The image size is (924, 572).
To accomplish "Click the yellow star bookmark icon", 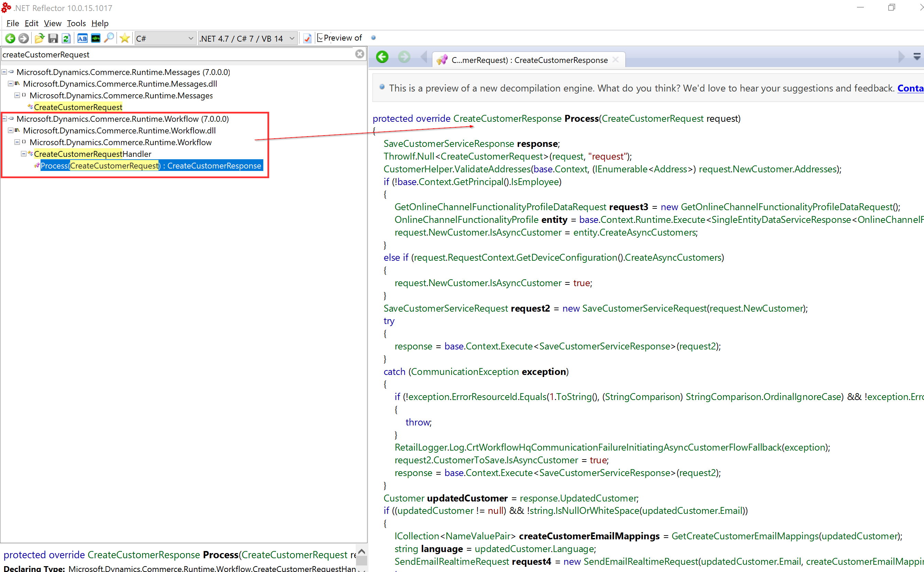I will 124,38.
